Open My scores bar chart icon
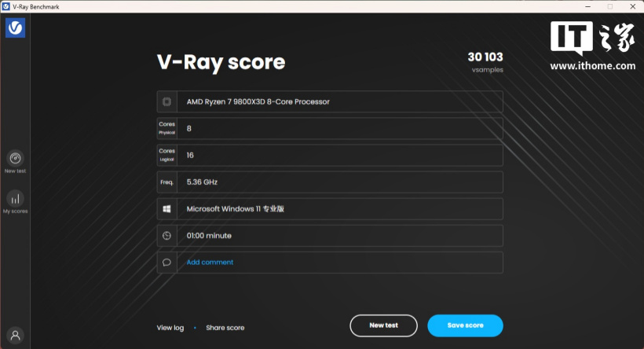 pyautogui.click(x=15, y=199)
